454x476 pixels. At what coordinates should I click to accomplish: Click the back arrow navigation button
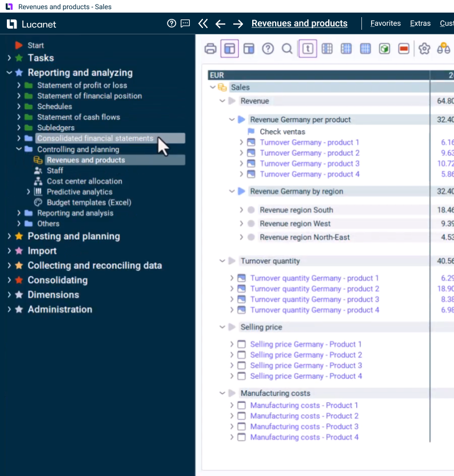[x=220, y=23]
